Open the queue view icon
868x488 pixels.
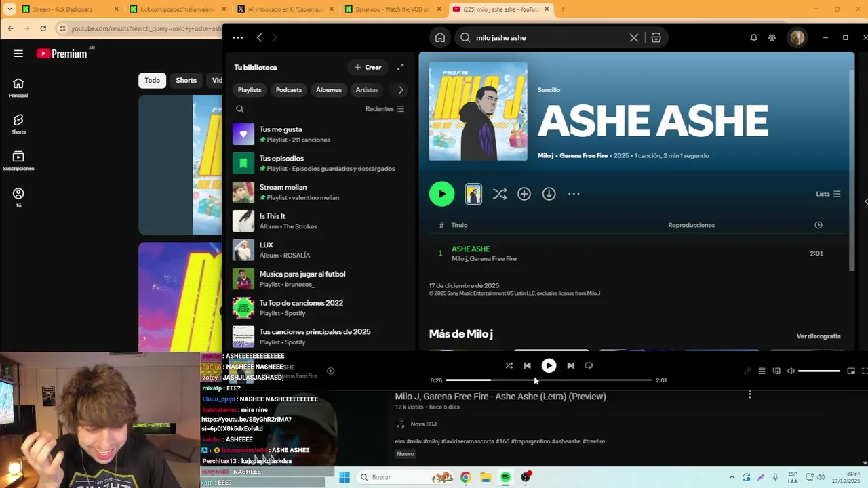(762, 371)
